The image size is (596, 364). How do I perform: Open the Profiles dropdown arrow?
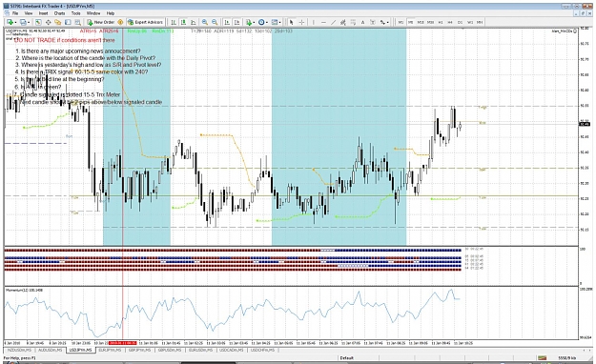(29, 22)
